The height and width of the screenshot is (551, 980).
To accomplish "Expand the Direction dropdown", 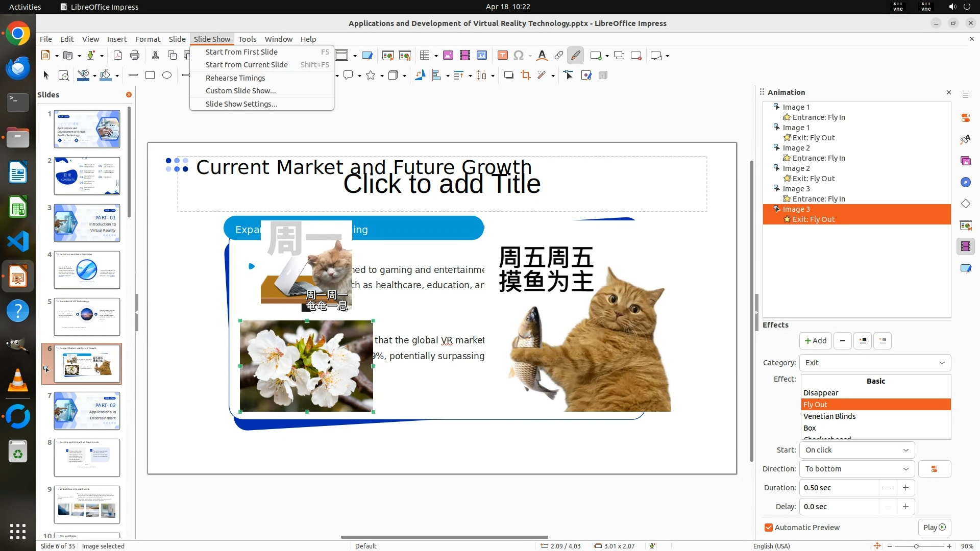I will click(856, 469).
